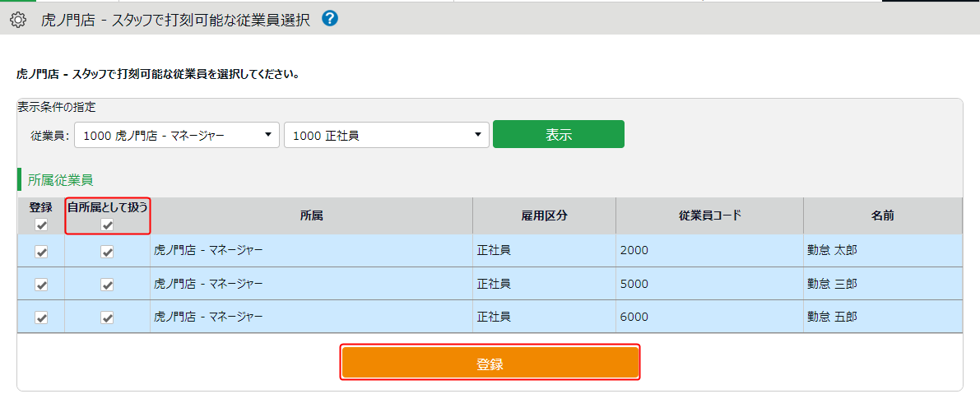Viewport: 980px width, 394px height.
Task: Uncheck 登録 checkbox for 勤怠 太郎
Action: (x=41, y=253)
